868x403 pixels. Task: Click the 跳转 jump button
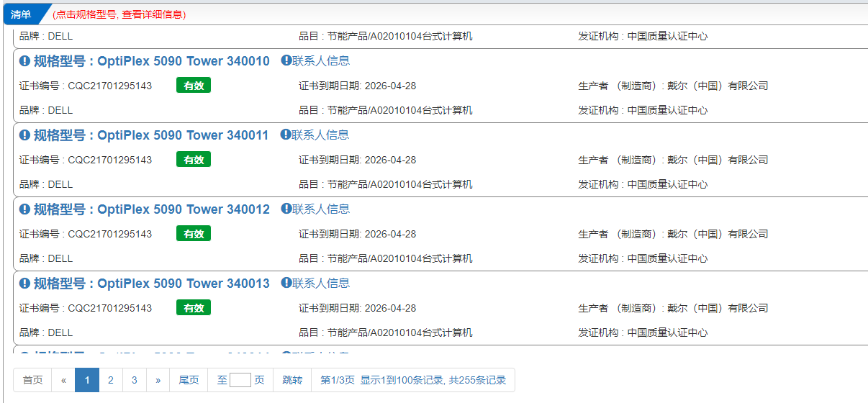(x=292, y=380)
